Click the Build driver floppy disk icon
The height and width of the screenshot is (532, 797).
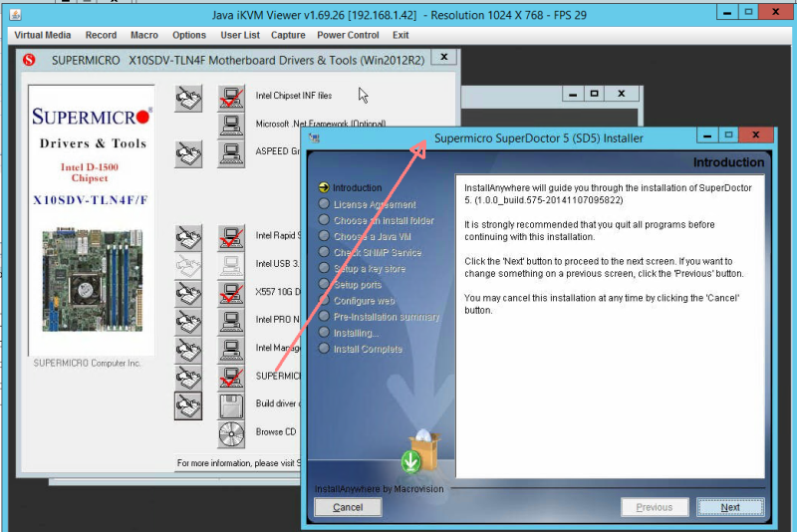[231, 405]
